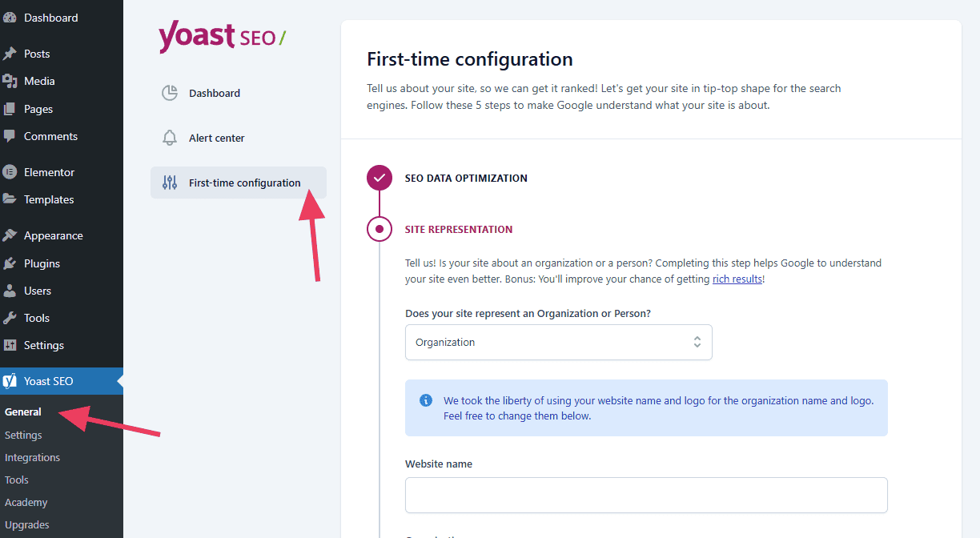The image size is (980, 538).
Task: Open the Plugins icon in sidebar
Action: (x=13, y=263)
